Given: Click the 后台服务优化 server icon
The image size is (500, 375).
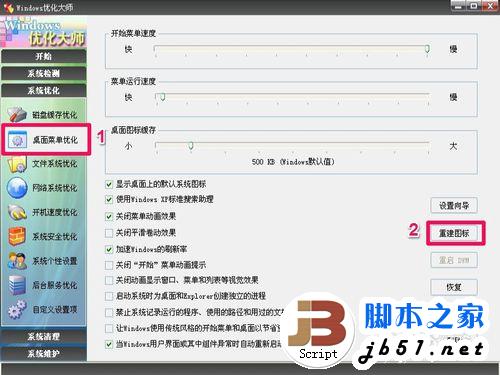Looking at the screenshot, I should 17,285.
